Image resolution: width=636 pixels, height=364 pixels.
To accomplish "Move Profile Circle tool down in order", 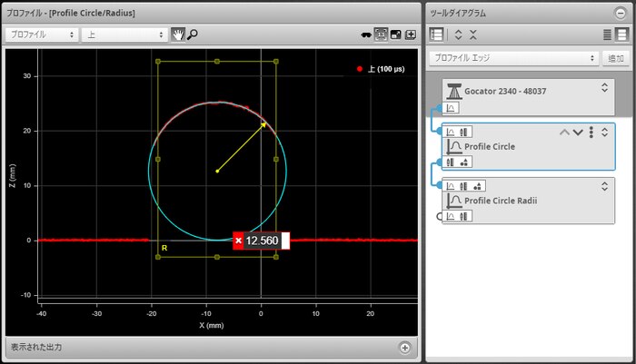I will click(x=578, y=133).
